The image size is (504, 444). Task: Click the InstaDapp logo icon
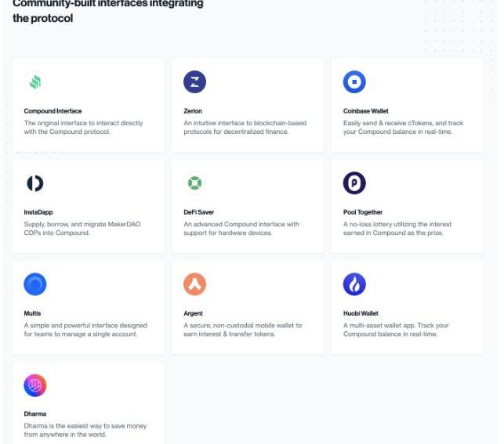click(35, 184)
